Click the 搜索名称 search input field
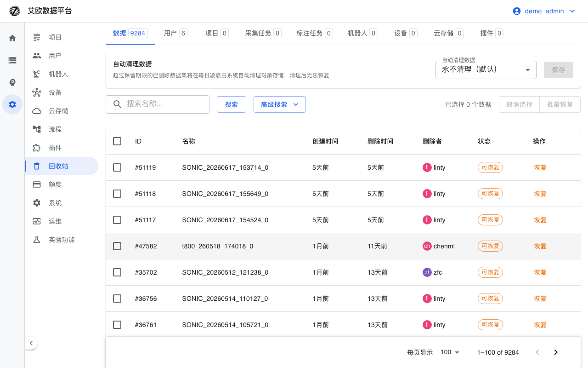 point(158,104)
